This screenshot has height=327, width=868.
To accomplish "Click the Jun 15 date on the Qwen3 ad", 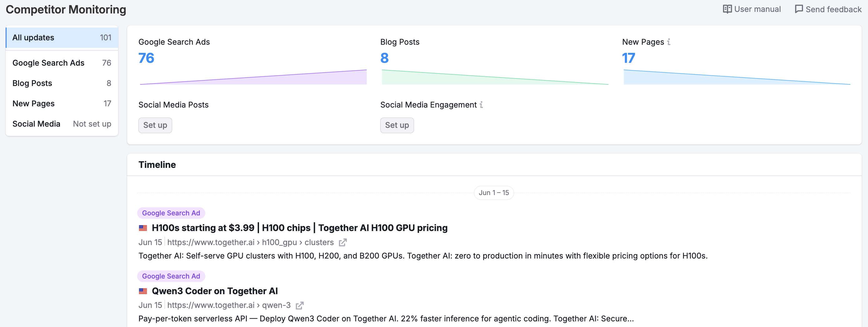I will point(150,305).
